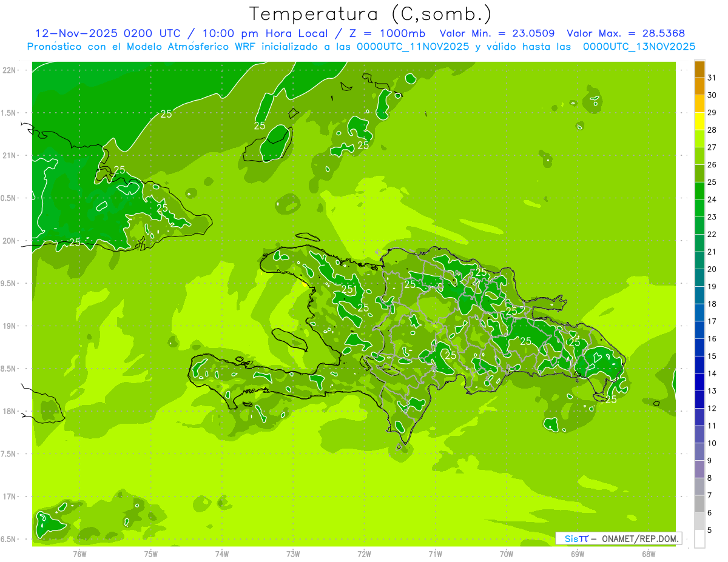
Task: Click the legend swatch between 12 and 13
Action: 699,400
